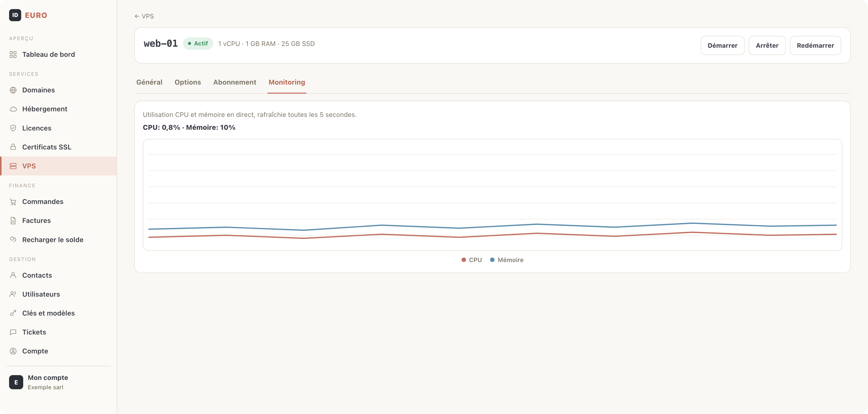
Task: Click the Commandes cart icon
Action: click(x=13, y=202)
